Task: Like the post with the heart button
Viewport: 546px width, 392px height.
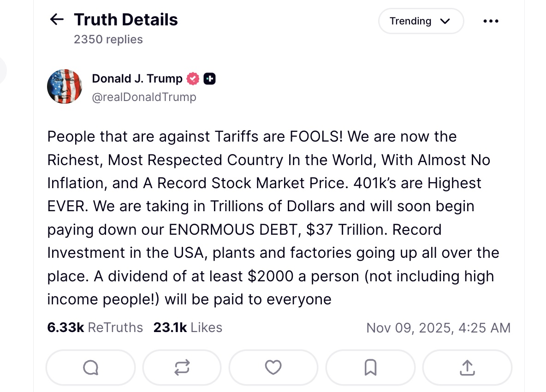Action: [x=273, y=368]
